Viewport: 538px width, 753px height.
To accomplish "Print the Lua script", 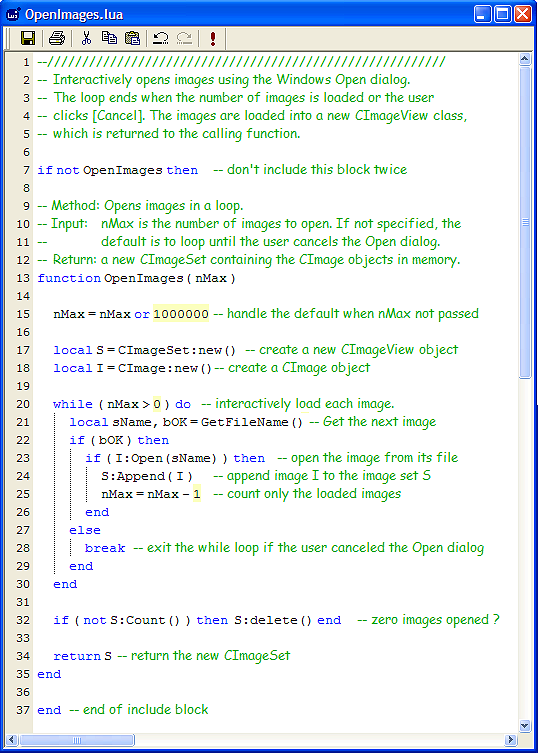I will pyautogui.click(x=57, y=38).
